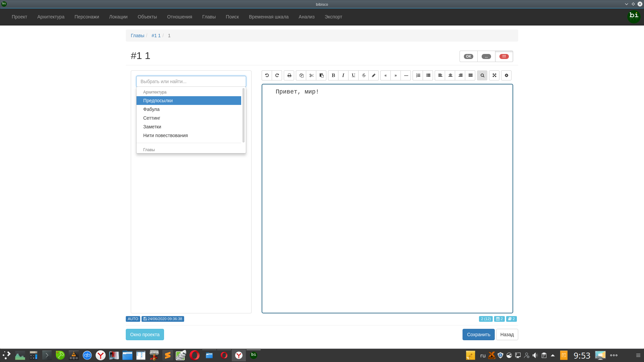Screen dimensions: 644x362
Task: Open editor settings gear
Action: pos(506,75)
